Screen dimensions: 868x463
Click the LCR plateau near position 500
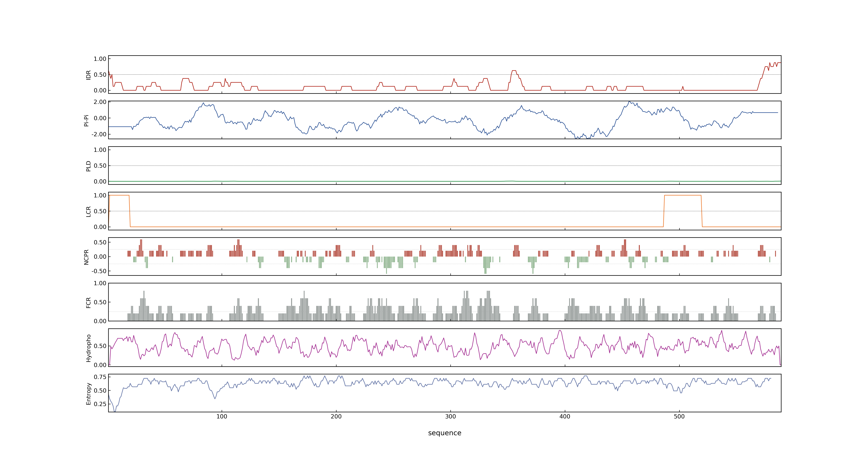(683, 195)
